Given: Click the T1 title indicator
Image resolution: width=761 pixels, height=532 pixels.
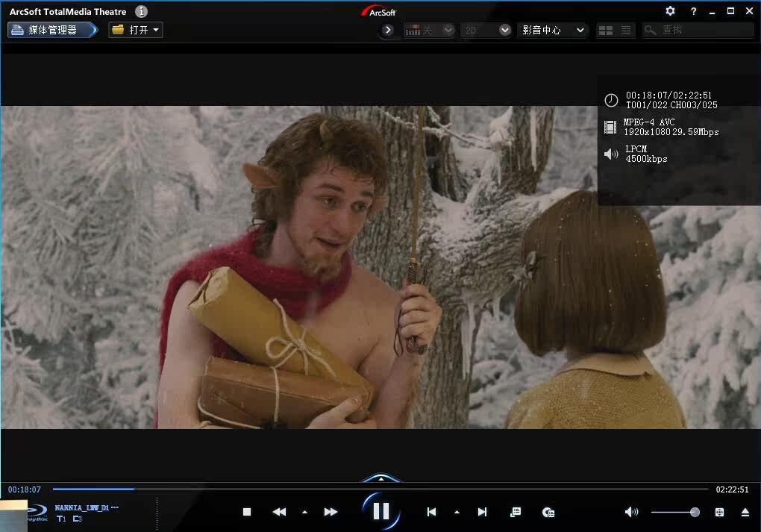Looking at the screenshot, I should [x=61, y=519].
